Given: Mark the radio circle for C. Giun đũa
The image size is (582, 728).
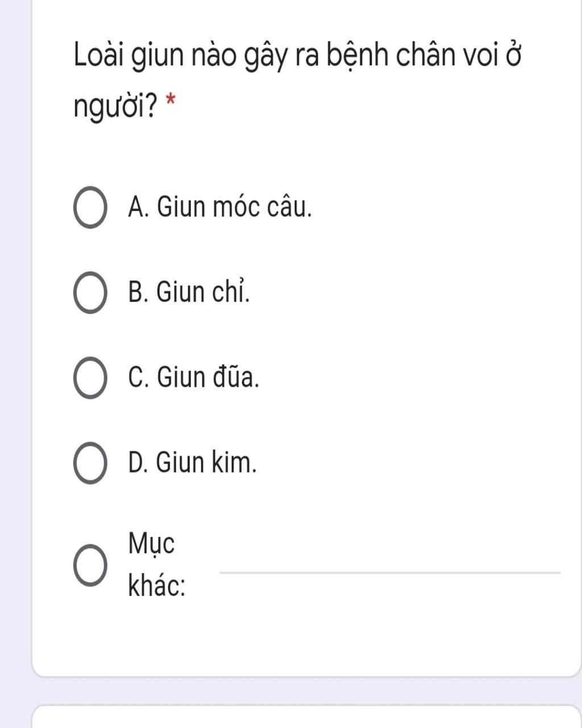Looking at the screenshot, I should [x=90, y=378].
